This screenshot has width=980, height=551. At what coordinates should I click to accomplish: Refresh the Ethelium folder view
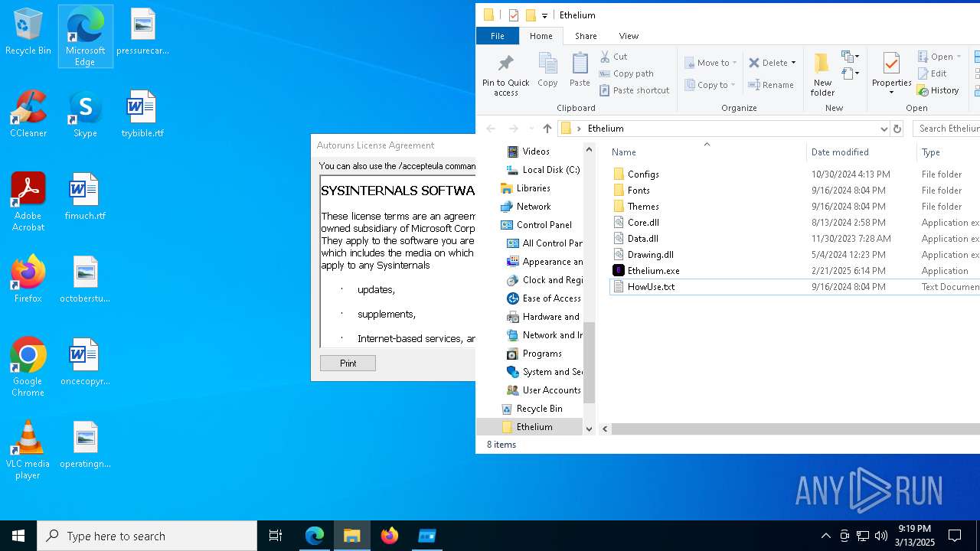897,129
